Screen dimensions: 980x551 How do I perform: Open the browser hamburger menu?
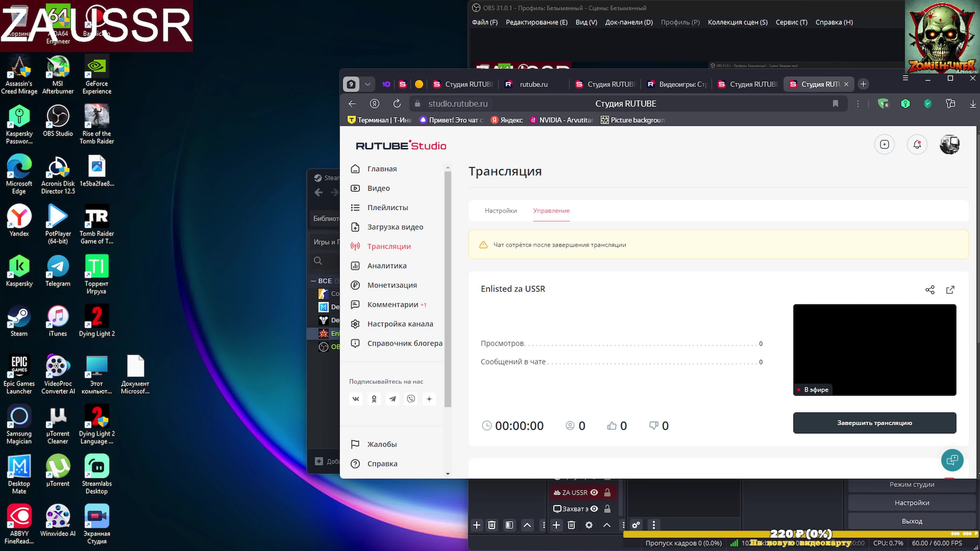click(905, 78)
